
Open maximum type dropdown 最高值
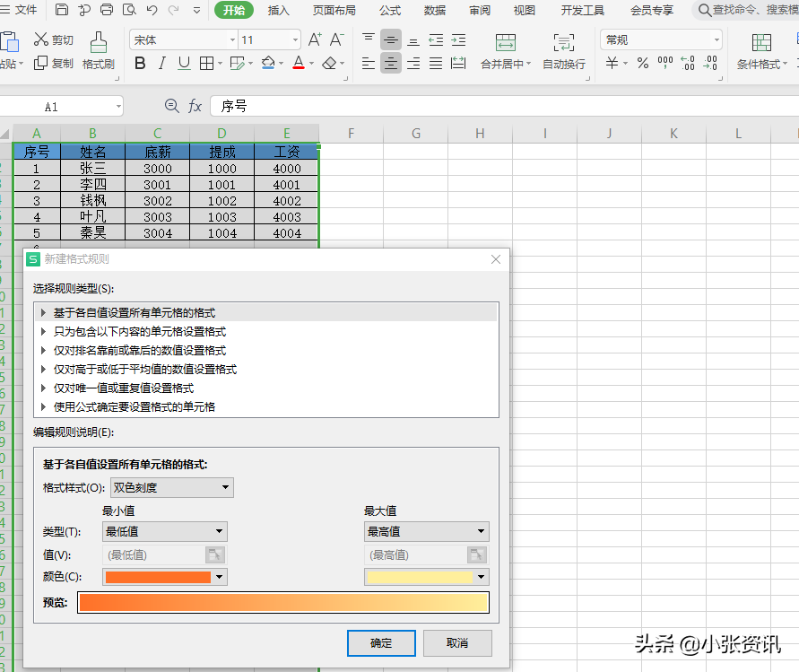427,531
